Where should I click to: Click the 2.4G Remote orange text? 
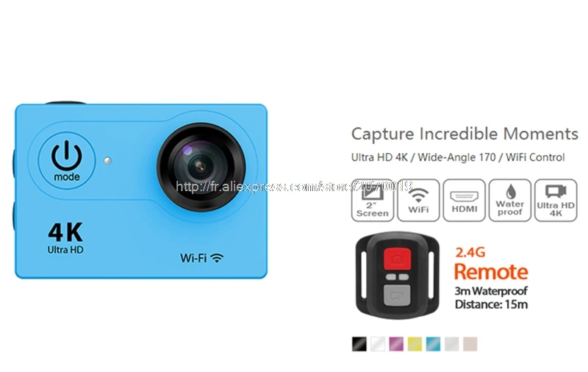[x=491, y=264]
